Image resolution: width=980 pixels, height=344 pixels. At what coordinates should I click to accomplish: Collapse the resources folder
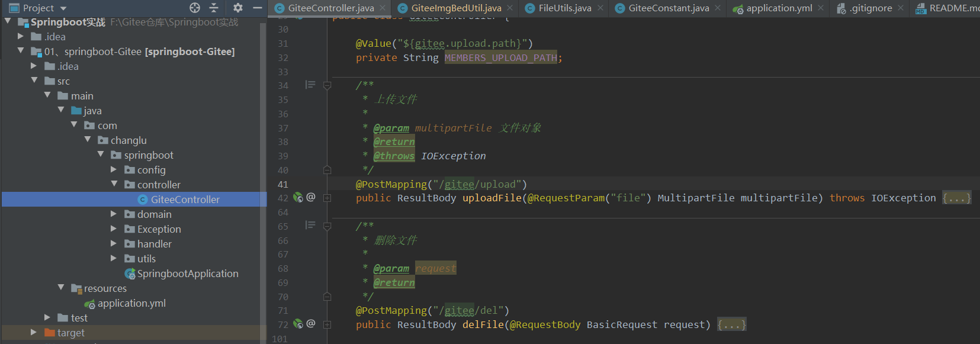[x=61, y=288]
